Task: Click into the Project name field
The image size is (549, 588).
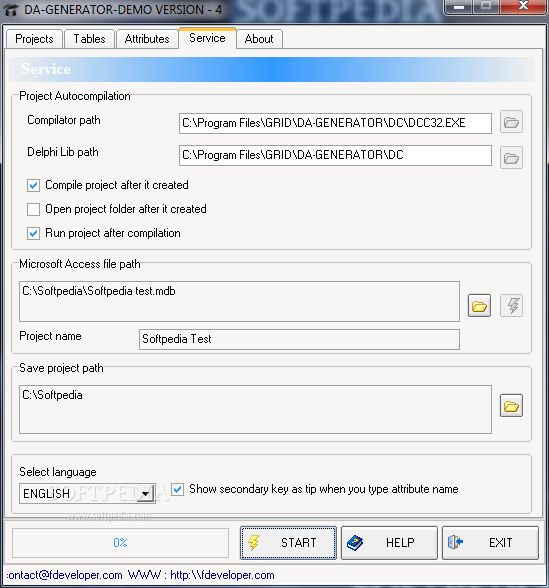Action: [x=299, y=339]
